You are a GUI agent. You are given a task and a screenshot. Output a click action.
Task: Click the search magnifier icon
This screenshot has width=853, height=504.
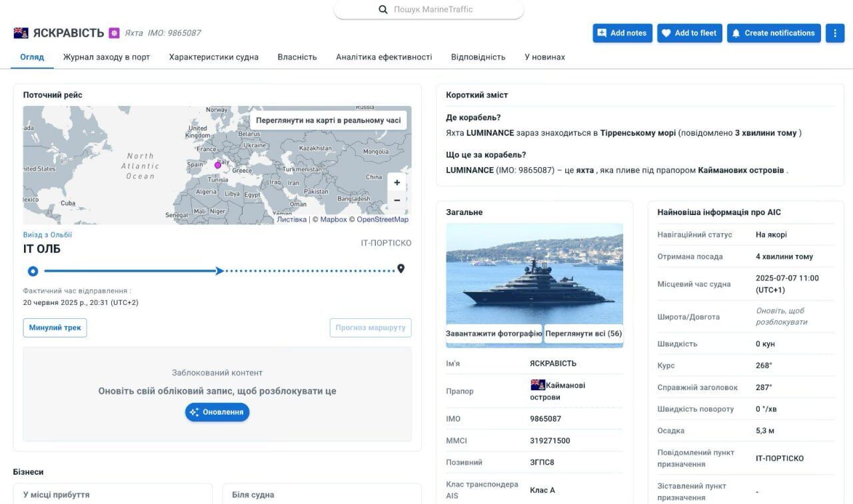383,9
